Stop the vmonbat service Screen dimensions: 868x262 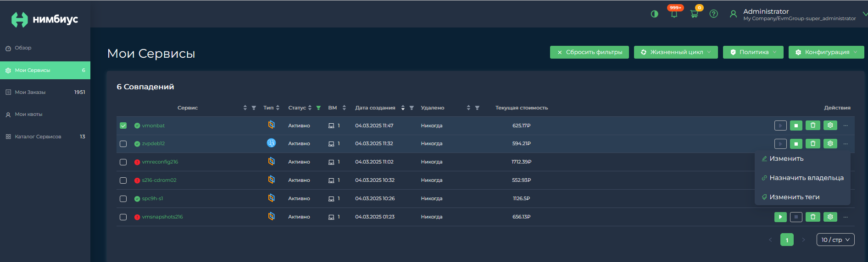click(796, 126)
